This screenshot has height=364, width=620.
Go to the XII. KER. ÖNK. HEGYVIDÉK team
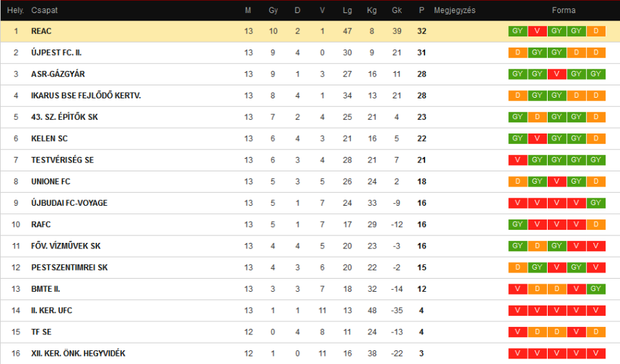click(x=78, y=353)
